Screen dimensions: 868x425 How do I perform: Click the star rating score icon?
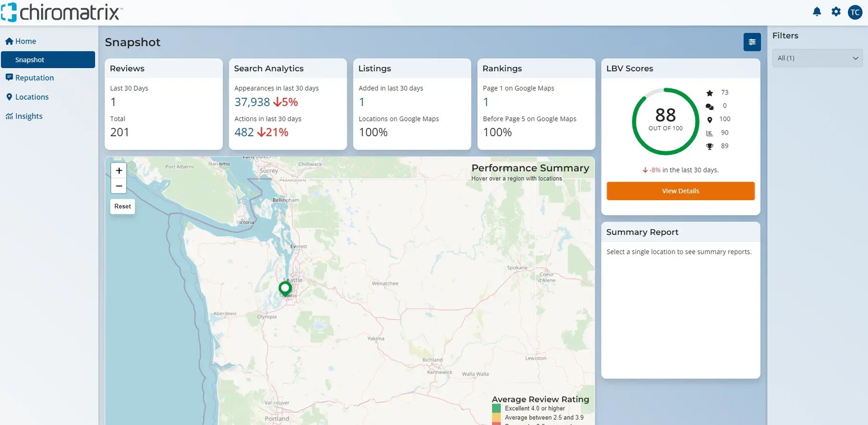(x=710, y=93)
